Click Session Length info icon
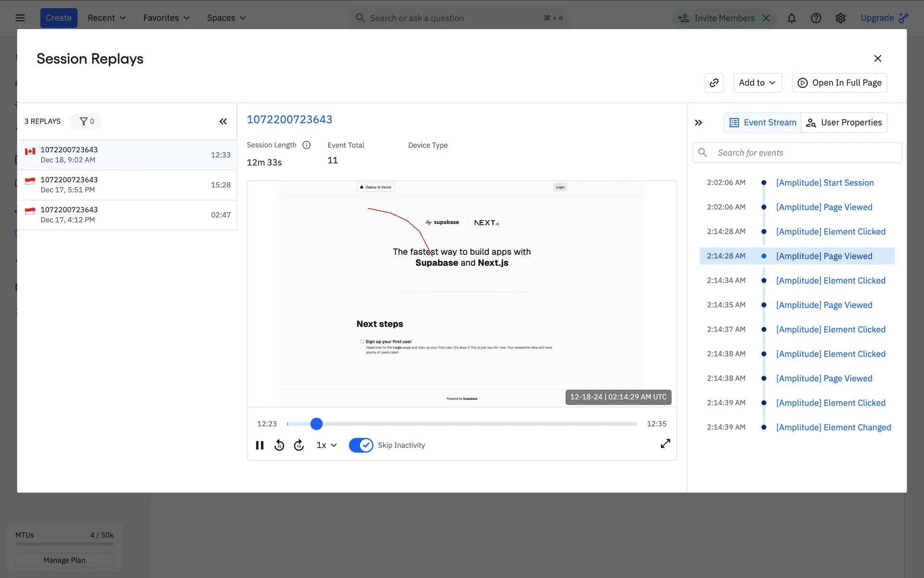The height and width of the screenshot is (578, 924). coord(307,145)
